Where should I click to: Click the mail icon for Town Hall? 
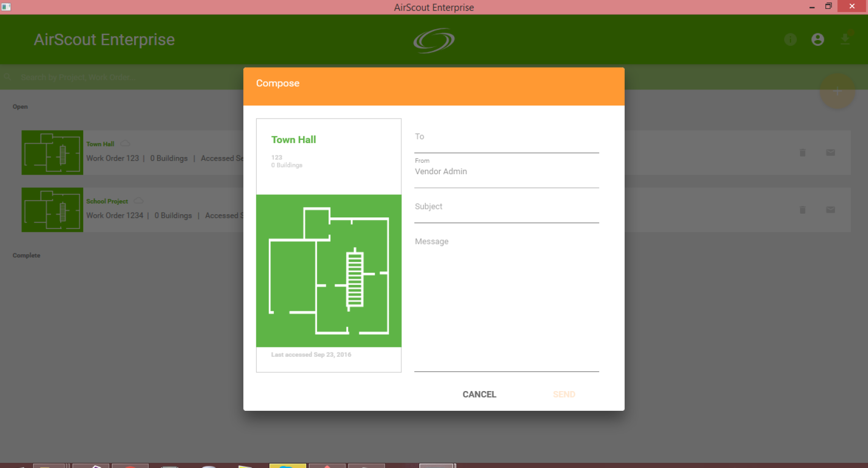(x=831, y=152)
